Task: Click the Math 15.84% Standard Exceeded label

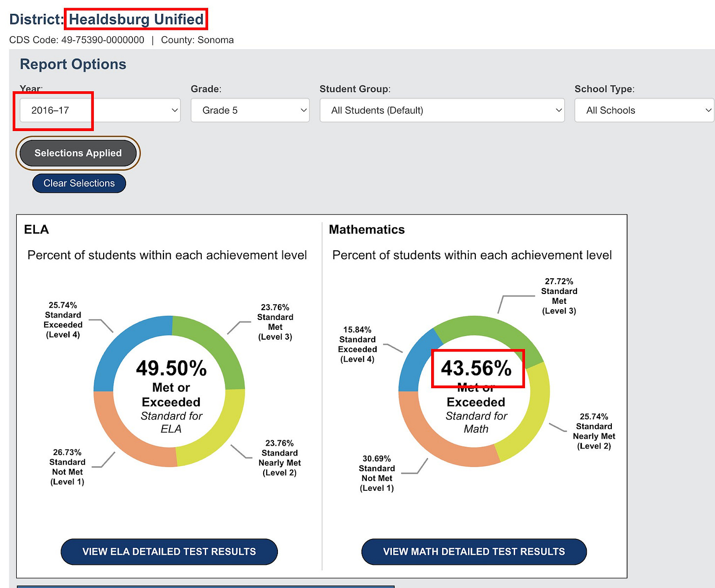Action: coord(357,345)
